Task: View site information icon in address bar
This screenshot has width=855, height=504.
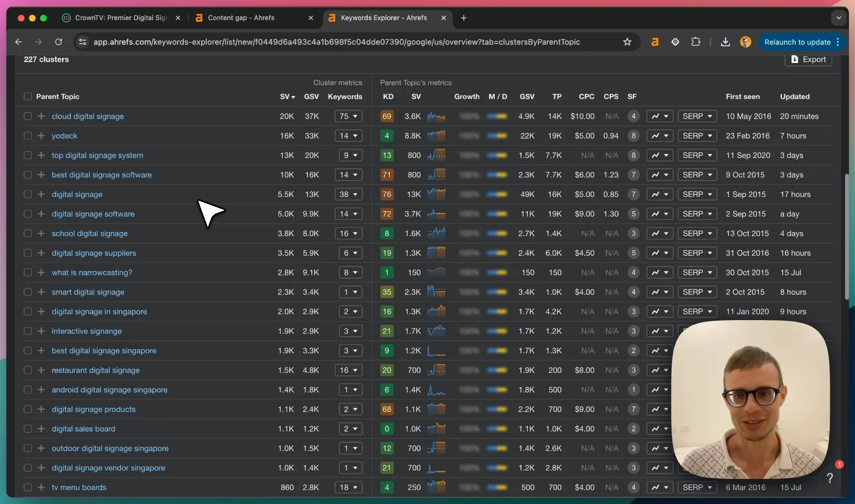Action: 83,42
